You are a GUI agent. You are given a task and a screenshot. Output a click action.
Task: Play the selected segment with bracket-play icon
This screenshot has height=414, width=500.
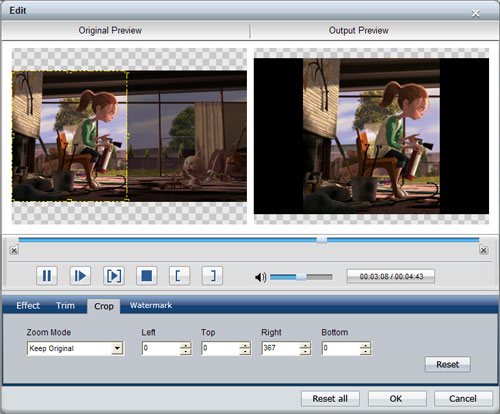coord(114,276)
